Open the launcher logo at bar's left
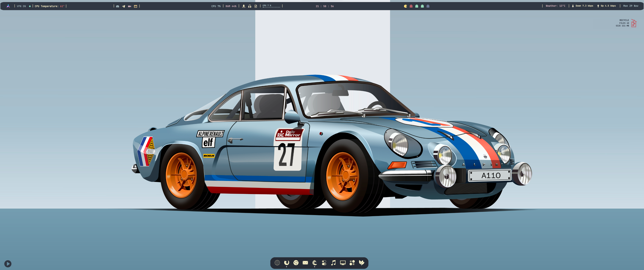The image size is (644, 270). click(8, 6)
